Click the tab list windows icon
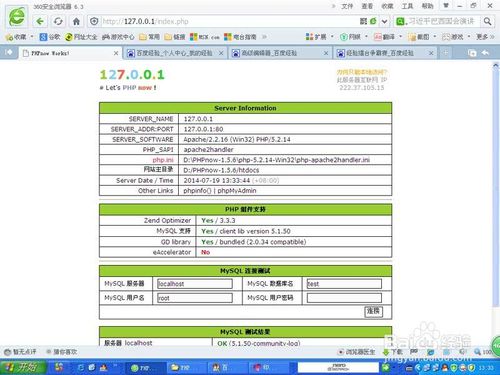 (472, 53)
